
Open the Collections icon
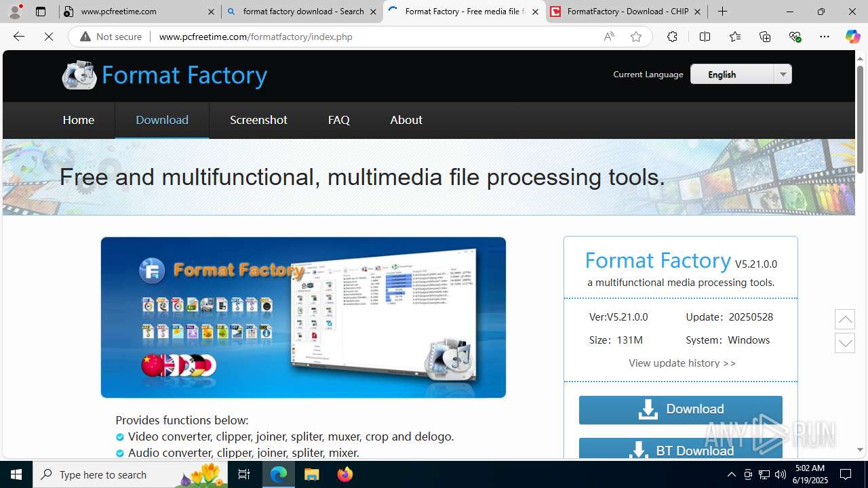click(x=765, y=37)
